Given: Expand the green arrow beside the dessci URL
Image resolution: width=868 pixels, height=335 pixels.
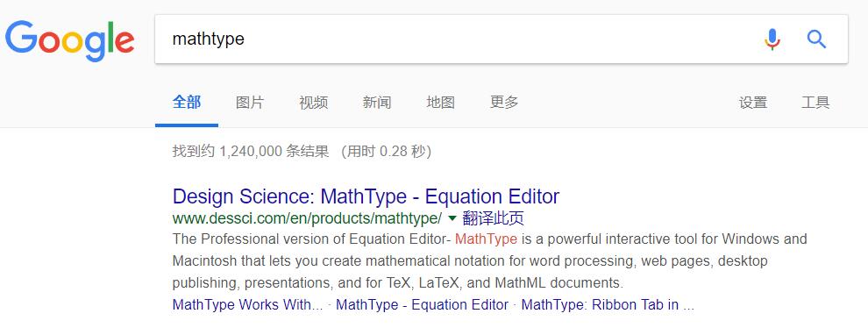Looking at the screenshot, I should click(452, 218).
